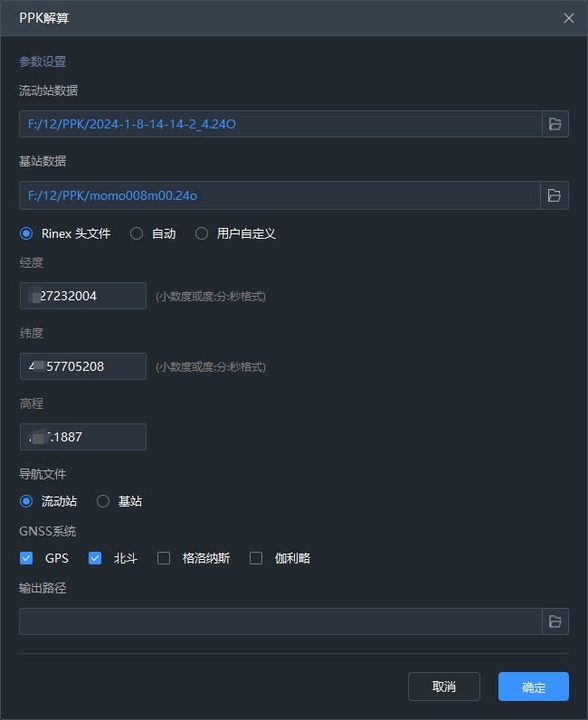Select the 自动 radio option

[137, 233]
